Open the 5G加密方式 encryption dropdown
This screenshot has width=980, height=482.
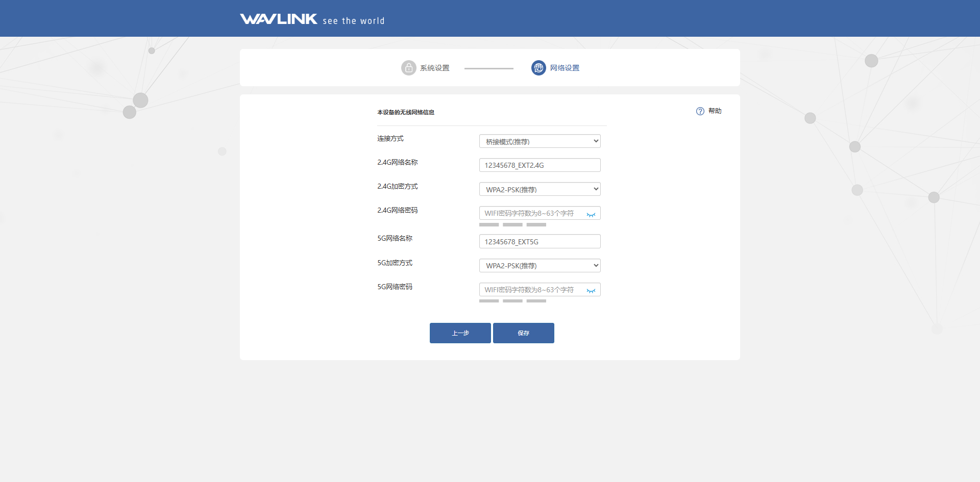pos(540,266)
